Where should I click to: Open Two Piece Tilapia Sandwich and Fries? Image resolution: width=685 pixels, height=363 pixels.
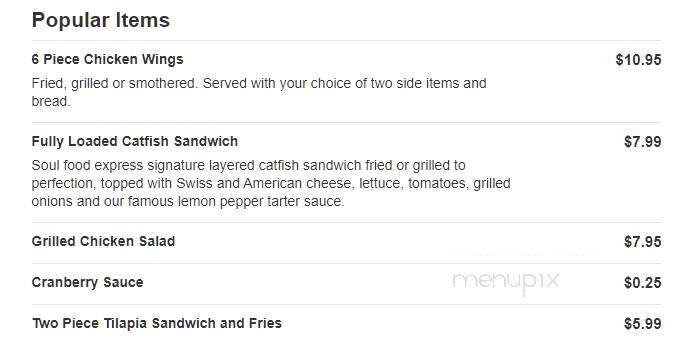(157, 323)
